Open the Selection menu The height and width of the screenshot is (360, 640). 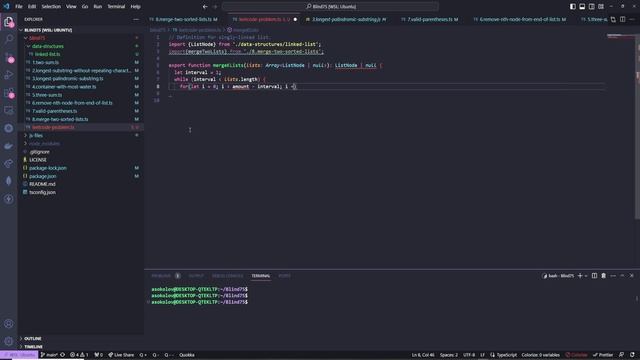click(51, 7)
